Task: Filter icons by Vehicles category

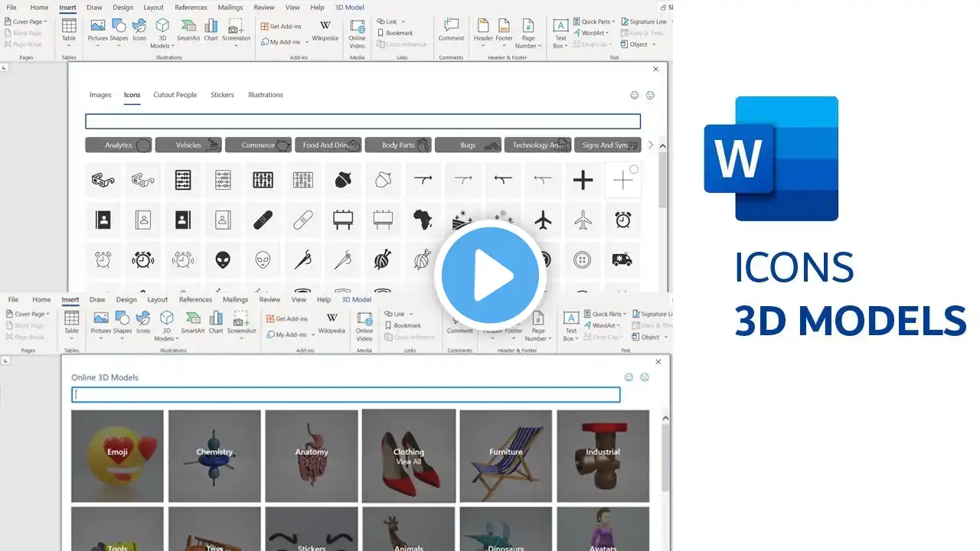Action: click(x=188, y=145)
